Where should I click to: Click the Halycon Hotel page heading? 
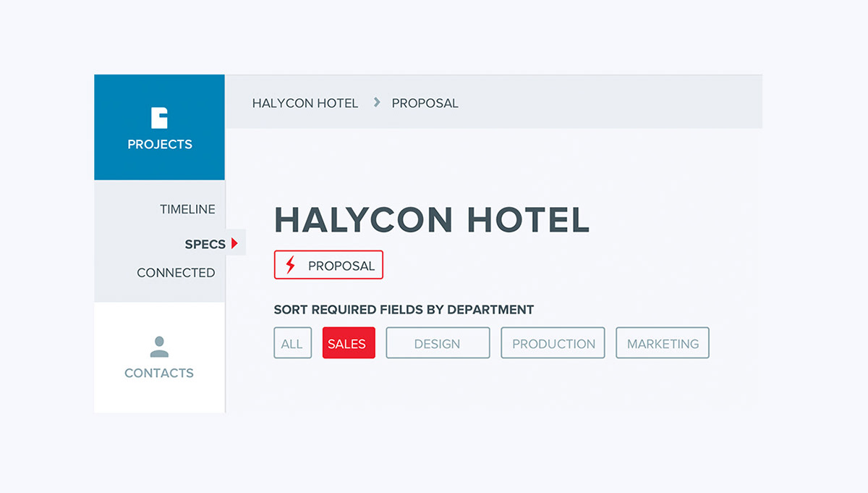coord(432,219)
